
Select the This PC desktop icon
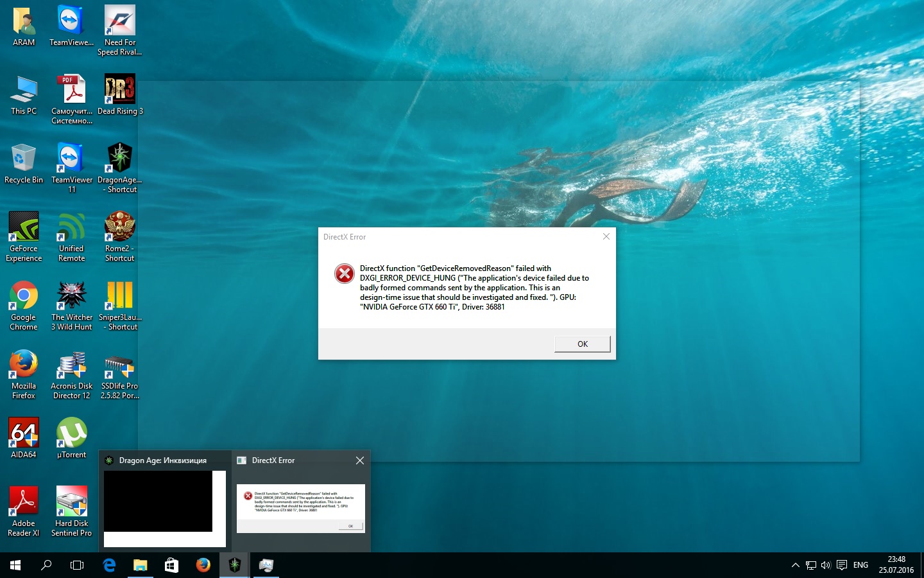pos(24,95)
